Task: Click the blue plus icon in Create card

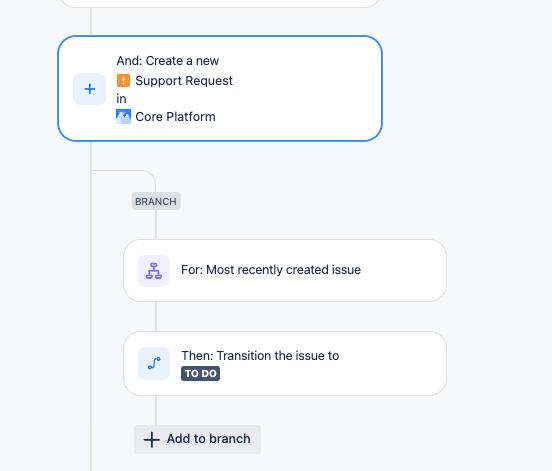Action: click(89, 89)
